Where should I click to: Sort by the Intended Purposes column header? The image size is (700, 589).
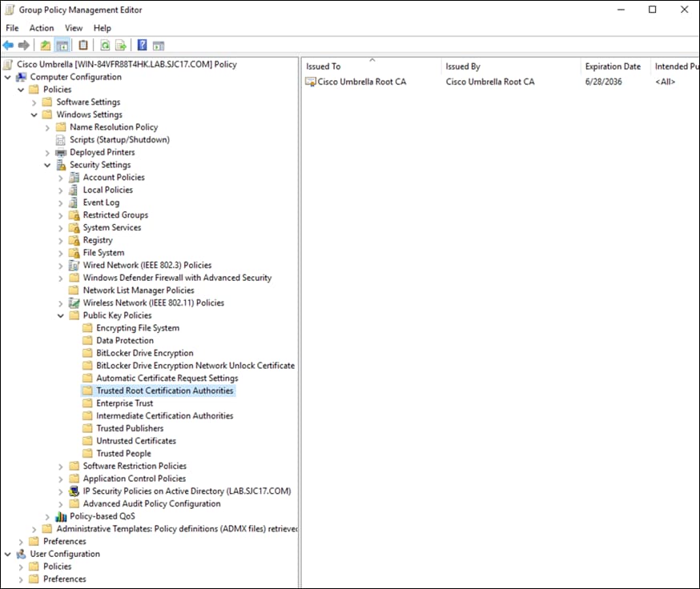pyautogui.click(x=675, y=66)
